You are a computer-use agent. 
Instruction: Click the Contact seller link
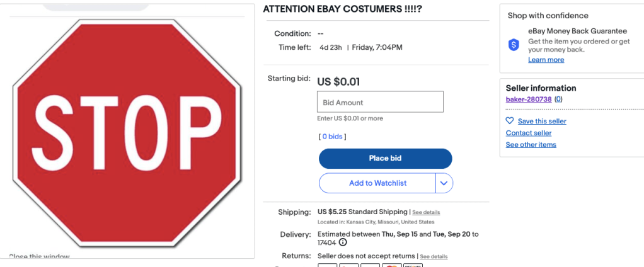click(x=528, y=133)
